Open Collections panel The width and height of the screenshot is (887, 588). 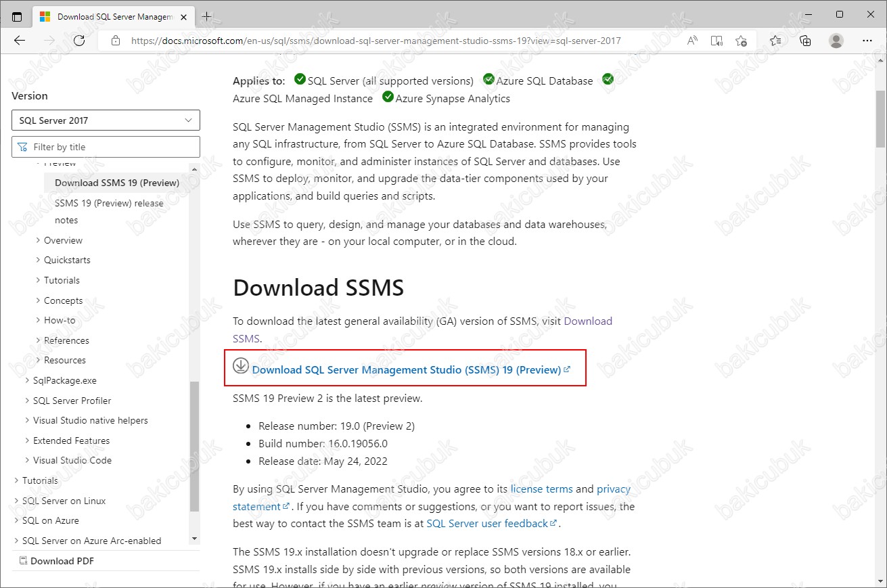tap(805, 41)
